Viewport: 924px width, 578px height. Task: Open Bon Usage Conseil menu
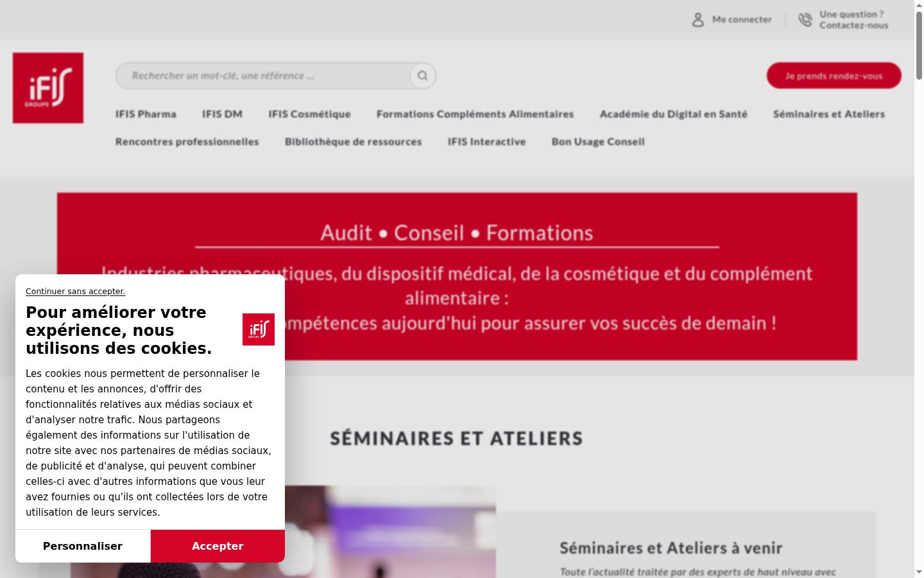[598, 142]
